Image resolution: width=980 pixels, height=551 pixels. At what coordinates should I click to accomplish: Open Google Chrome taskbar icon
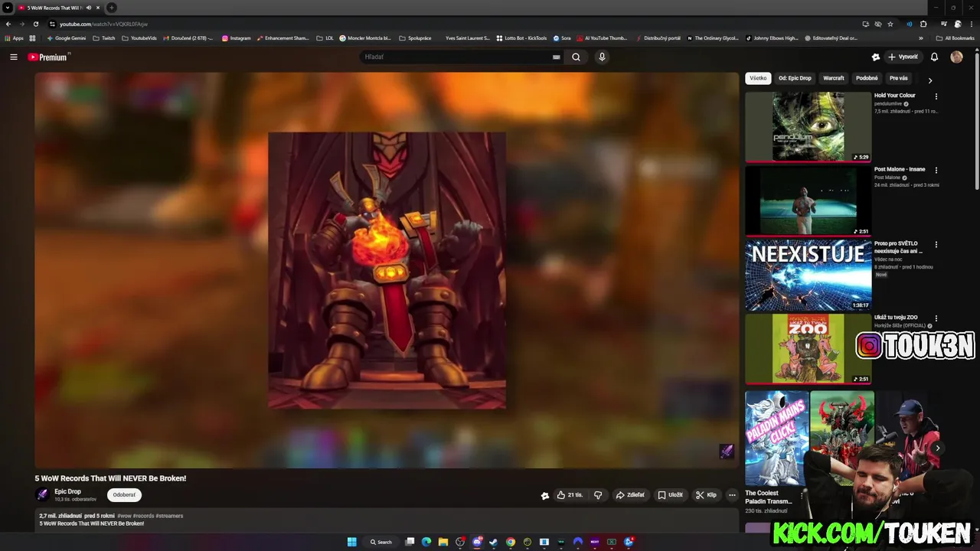pyautogui.click(x=511, y=542)
